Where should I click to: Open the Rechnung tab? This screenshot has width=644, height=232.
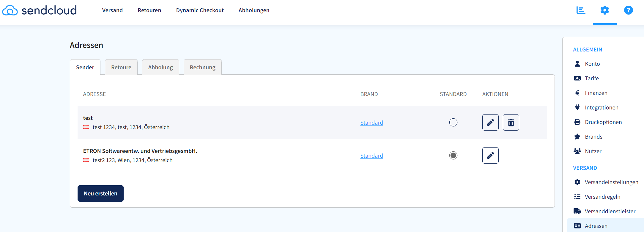tap(202, 68)
